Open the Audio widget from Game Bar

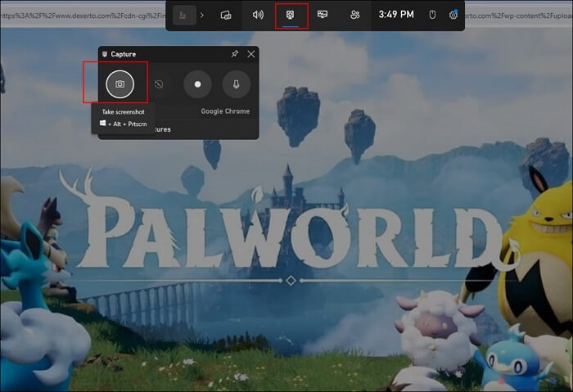tap(258, 15)
